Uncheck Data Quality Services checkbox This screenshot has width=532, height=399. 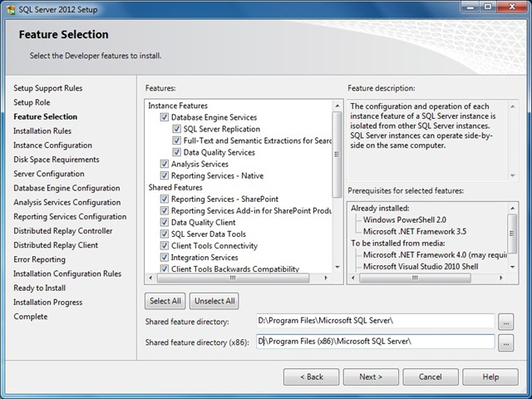(x=176, y=152)
